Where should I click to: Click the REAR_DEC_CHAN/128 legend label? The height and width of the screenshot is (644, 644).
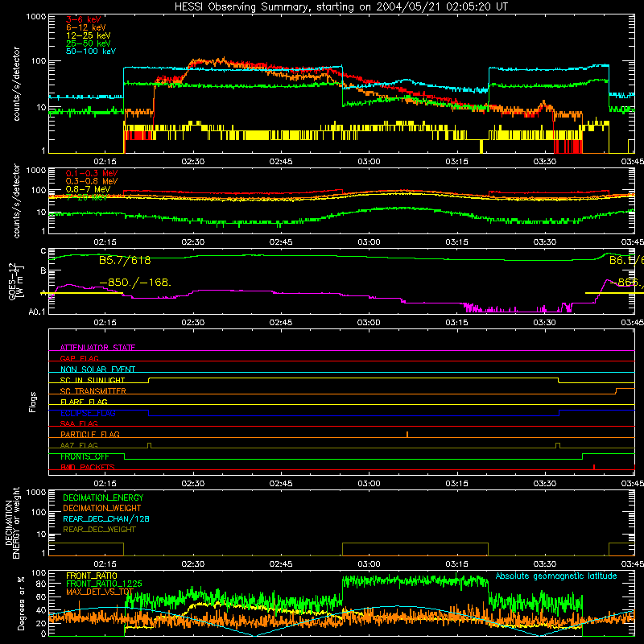point(106,519)
